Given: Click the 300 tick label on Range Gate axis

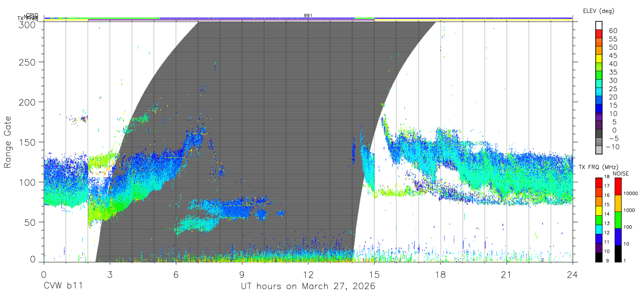Looking at the screenshot, I should [x=27, y=24].
